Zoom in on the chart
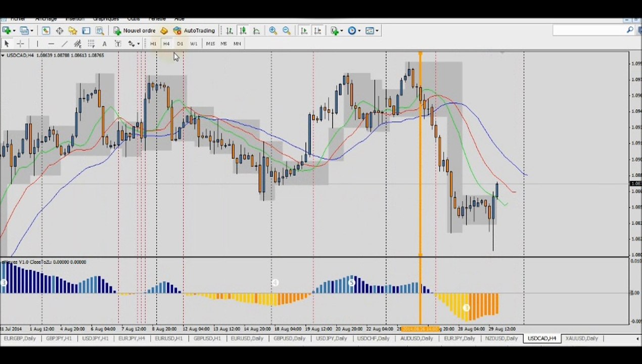Screen dimensions: 642x364 (x=273, y=31)
